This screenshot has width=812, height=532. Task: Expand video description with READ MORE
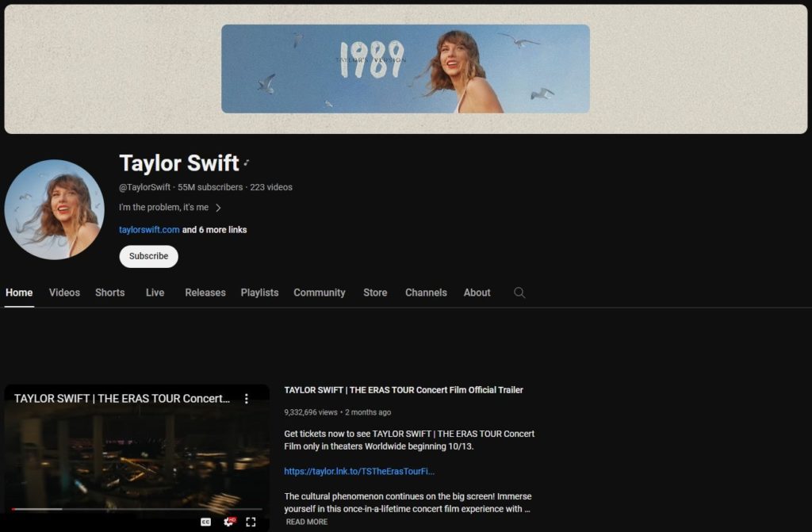coord(306,522)
